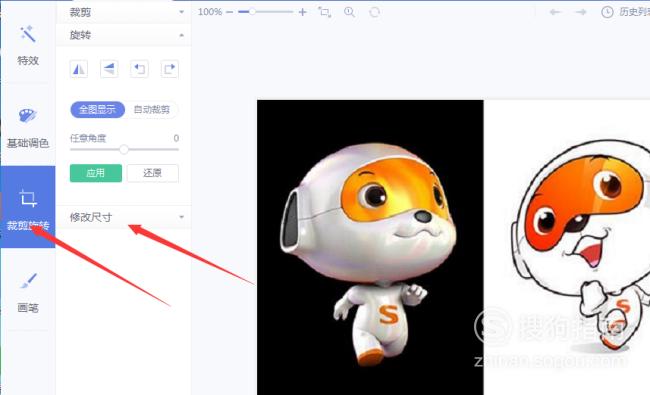This screenshot has height=395, width=650.
Task: Click the fit-to-screen icon
Action: click(325, 12)
